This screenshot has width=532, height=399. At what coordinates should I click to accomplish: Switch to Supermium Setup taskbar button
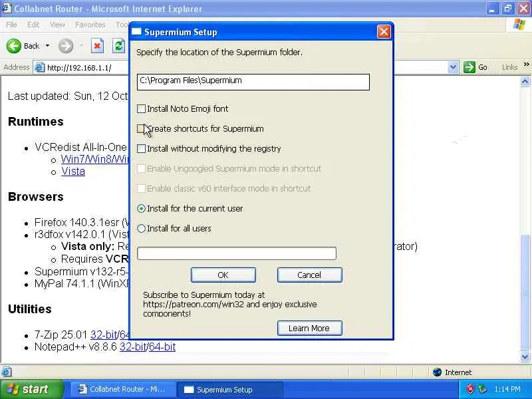(229, 390)
